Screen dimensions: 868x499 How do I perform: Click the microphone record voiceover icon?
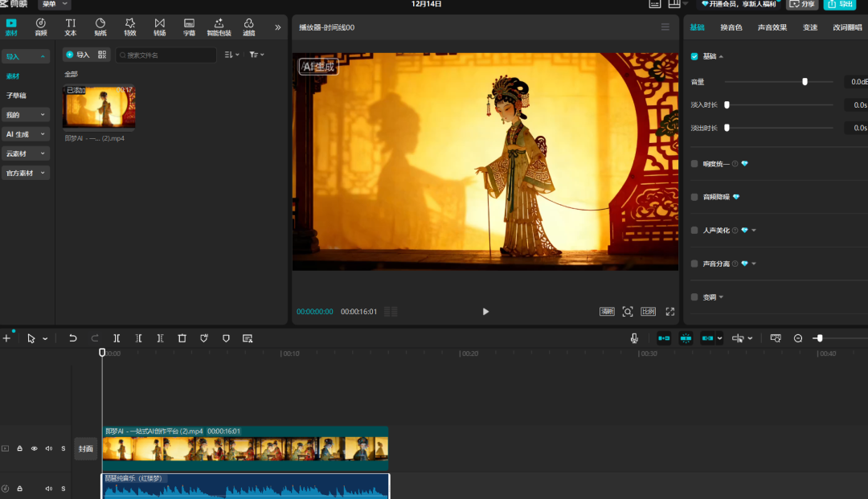[634, 338]
